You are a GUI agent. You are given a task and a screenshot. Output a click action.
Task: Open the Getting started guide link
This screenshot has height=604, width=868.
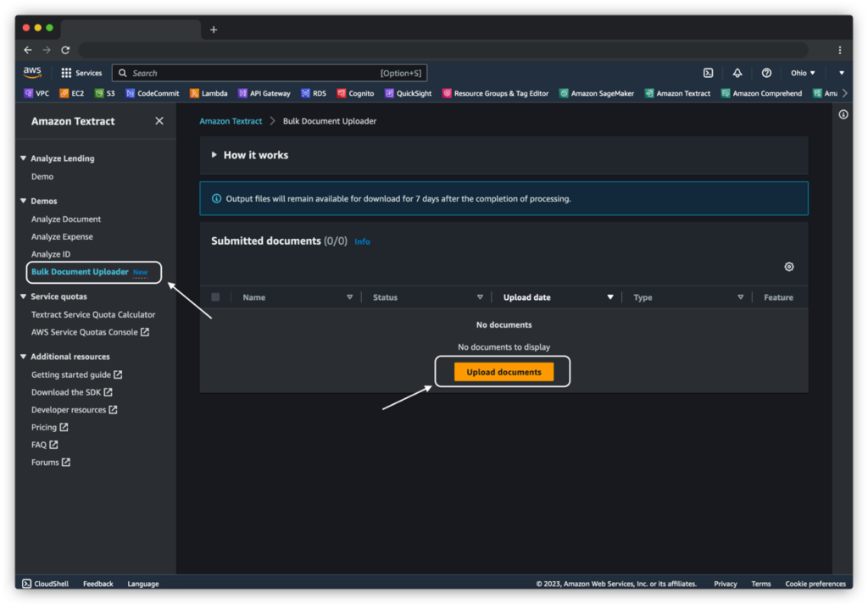pos(70,374)
